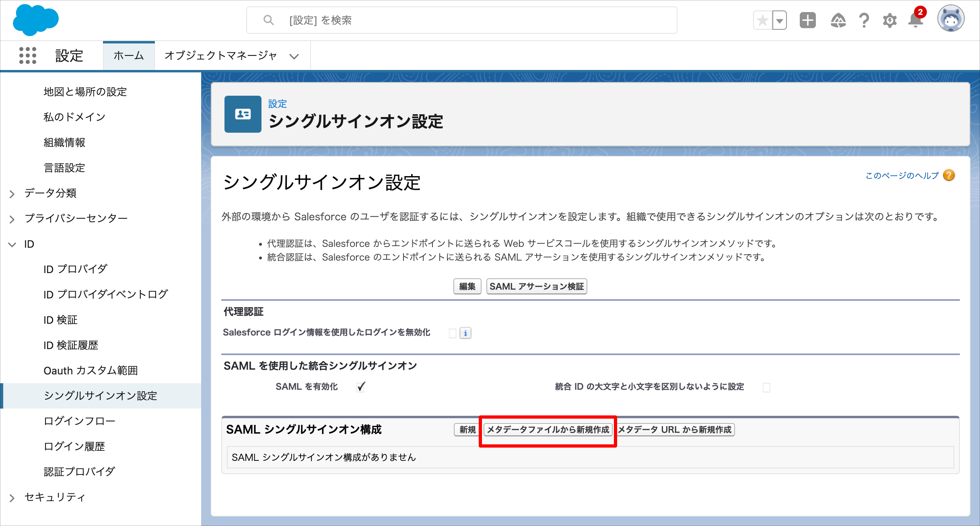Click the プライバシーセンター sidebar label
Image resolution: width=980 pixels, height=526 pixels.
[x=76, y=218]
